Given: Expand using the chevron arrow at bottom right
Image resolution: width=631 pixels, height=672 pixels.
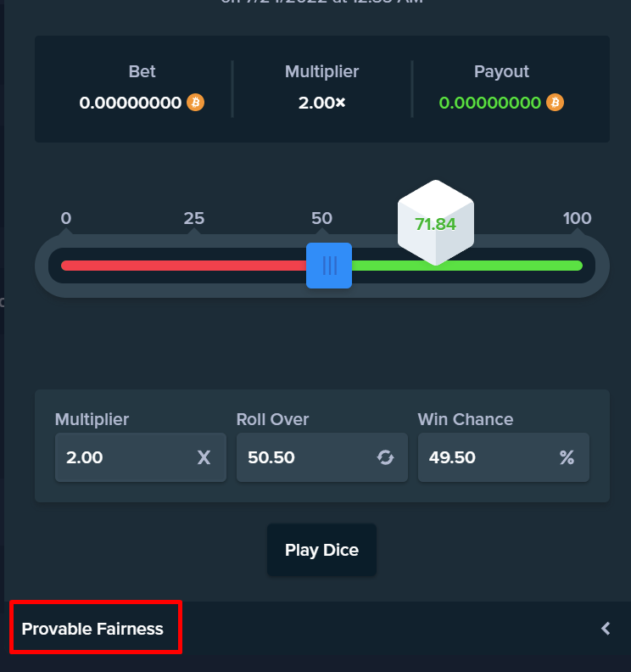Looking at the screenshot, I should click(x=606, y=629).
